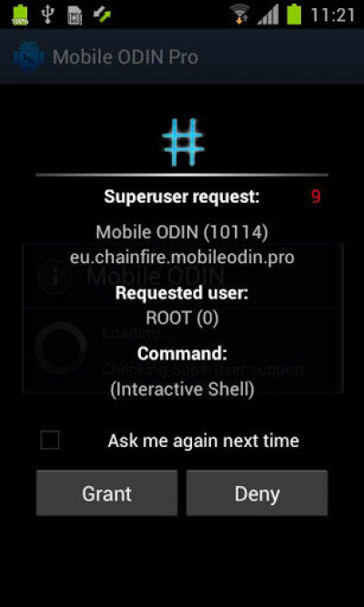Tap the dimmed Mobile ODIN info icon
Image resolution: width=364 pixels, height=607 pixels.
(55, 276)
